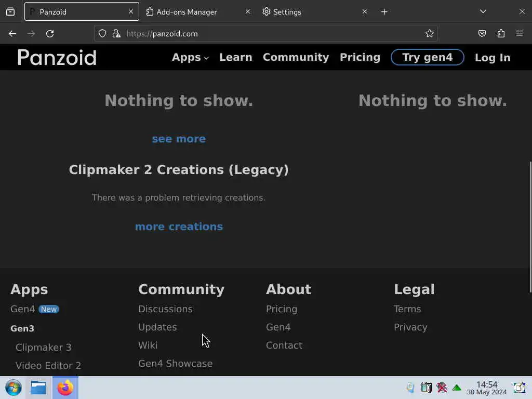
Task: Open Updates in footer Community
Action: click(157, 327)
